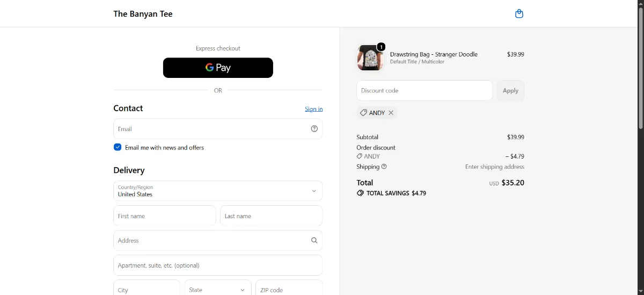Pay with Google Pay express checkout
644x295 pixels.
coord(218,68)
